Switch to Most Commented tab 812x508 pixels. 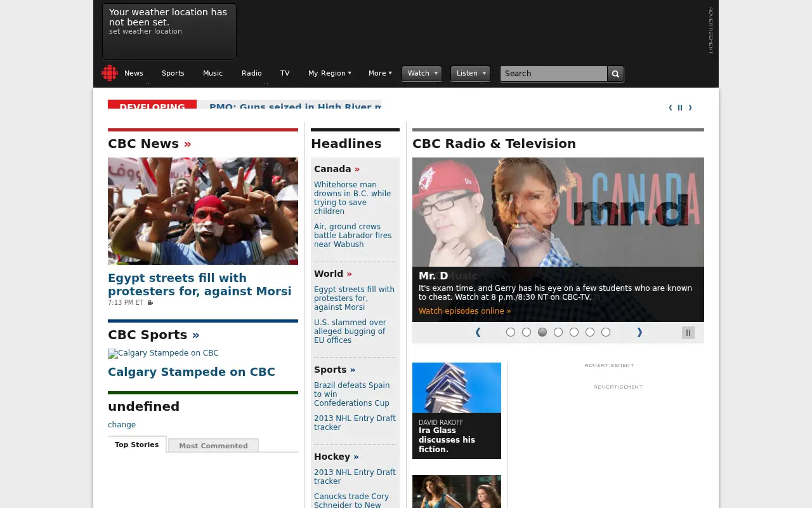click(213, 446)
